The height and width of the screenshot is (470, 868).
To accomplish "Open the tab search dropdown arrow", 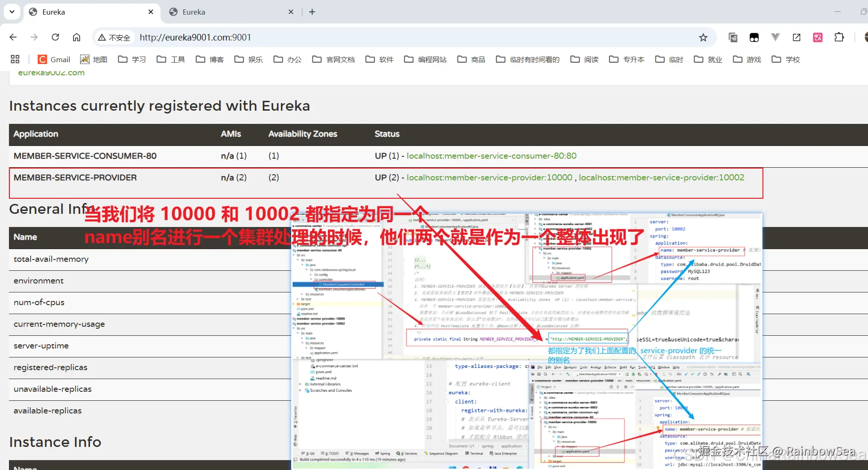I will pyautogui.click(x=12, y=12).
